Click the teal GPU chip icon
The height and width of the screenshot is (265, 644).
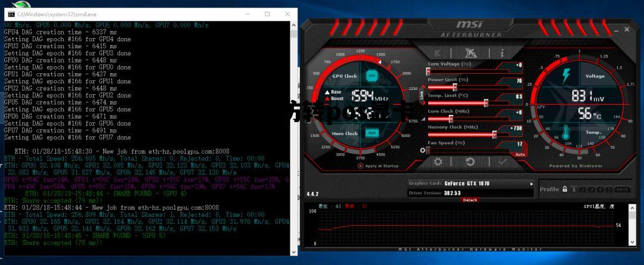(371, 76)
